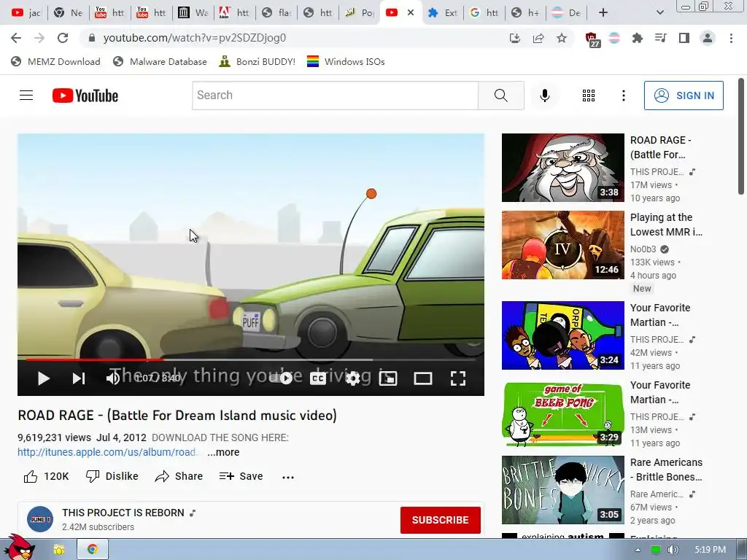747x560 pixels.
Task: Switch to the Extensions tab
Action: point(443,13)
